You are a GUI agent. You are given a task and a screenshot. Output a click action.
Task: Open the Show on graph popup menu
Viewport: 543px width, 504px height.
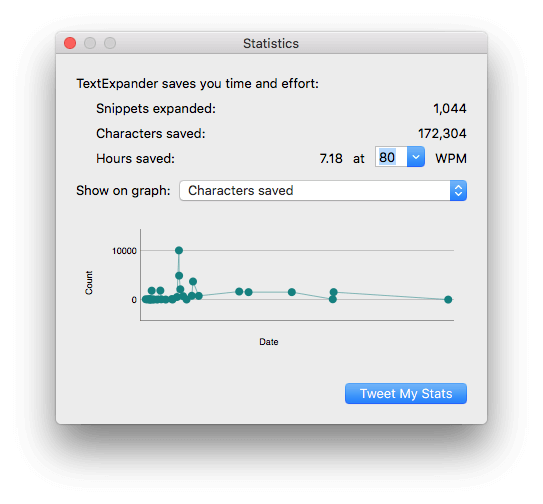(323, 191)
